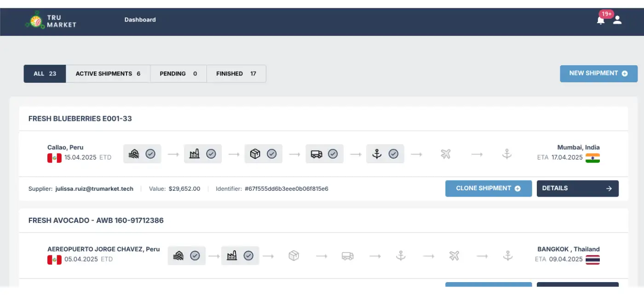Click the airplane stage icon in blueberries shipment

445,154
